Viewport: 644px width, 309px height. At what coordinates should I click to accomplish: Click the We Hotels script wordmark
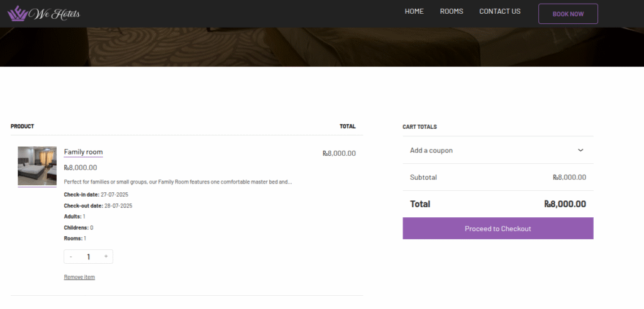pyautogui.click(x=58, y=14)
